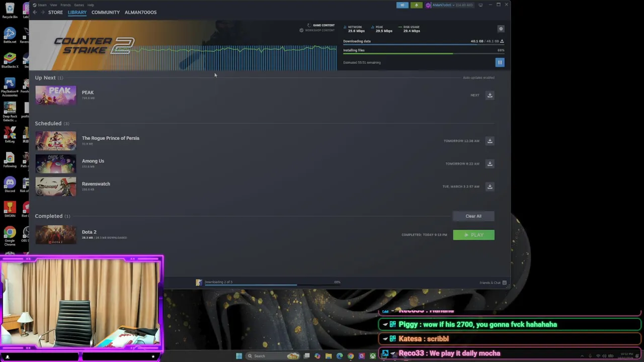The width and height of the screenshot is (644, 362).
Task: Toggle the GAME CONTENT graph filter
Action: [x=320, y=25]
